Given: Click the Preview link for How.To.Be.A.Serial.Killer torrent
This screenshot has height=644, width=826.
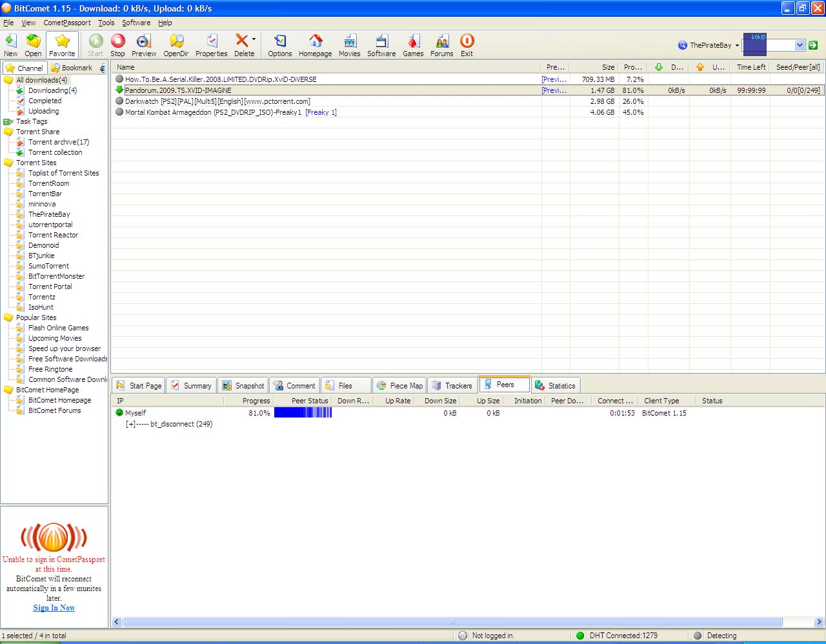Looking at the screenshot, I should pyautogui.click(x=554, y=79).
